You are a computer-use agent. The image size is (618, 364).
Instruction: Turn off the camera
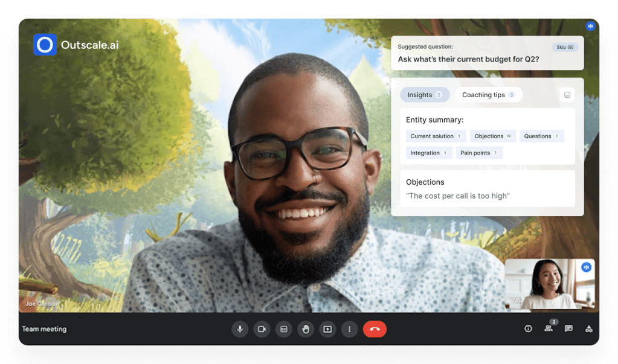coord(262,329)
